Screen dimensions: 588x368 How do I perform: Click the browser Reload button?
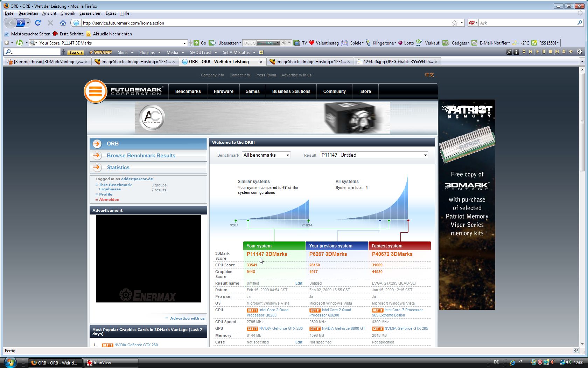click(38, 23)
